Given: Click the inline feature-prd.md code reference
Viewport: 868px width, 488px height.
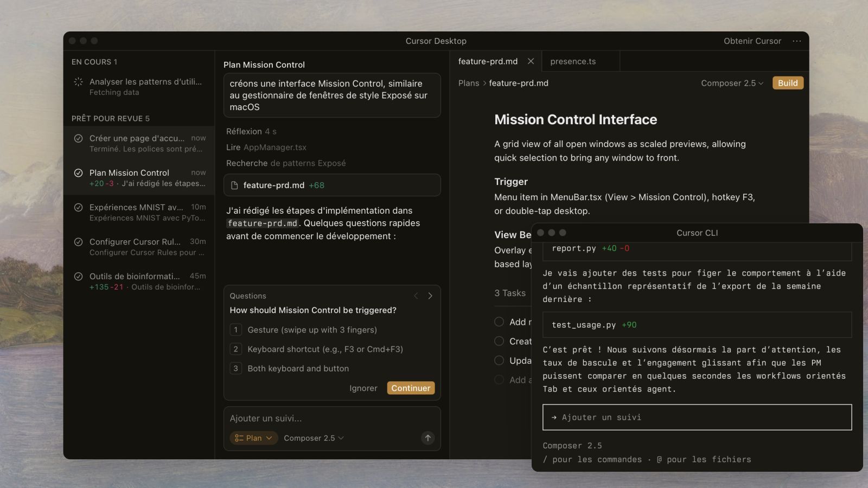Looking at the screenshot, I should tap(263, 223).
